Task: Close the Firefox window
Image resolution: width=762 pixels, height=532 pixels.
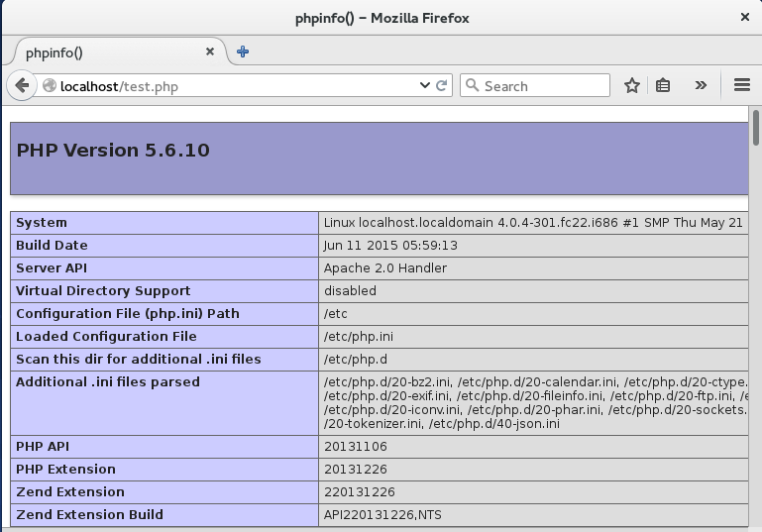Action: coord(744,18)
